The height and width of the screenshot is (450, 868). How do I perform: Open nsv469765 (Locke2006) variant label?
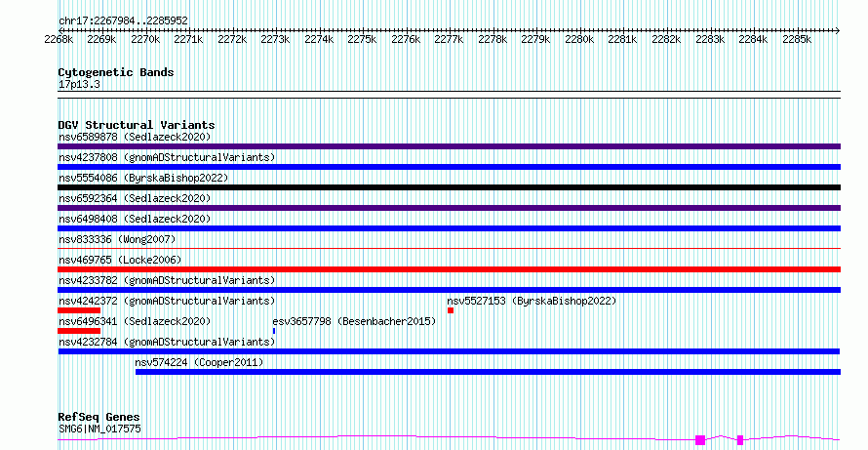point(120,260)
